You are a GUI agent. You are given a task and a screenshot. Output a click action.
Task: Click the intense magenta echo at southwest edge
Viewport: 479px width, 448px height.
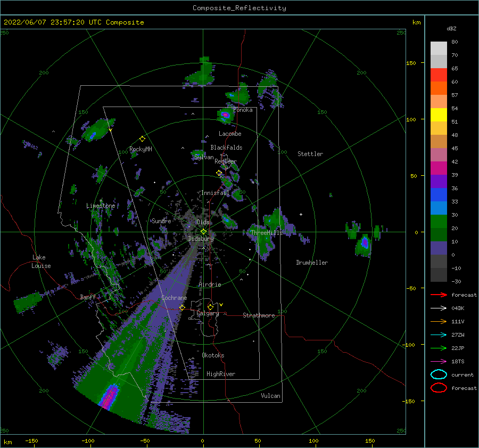109,397
